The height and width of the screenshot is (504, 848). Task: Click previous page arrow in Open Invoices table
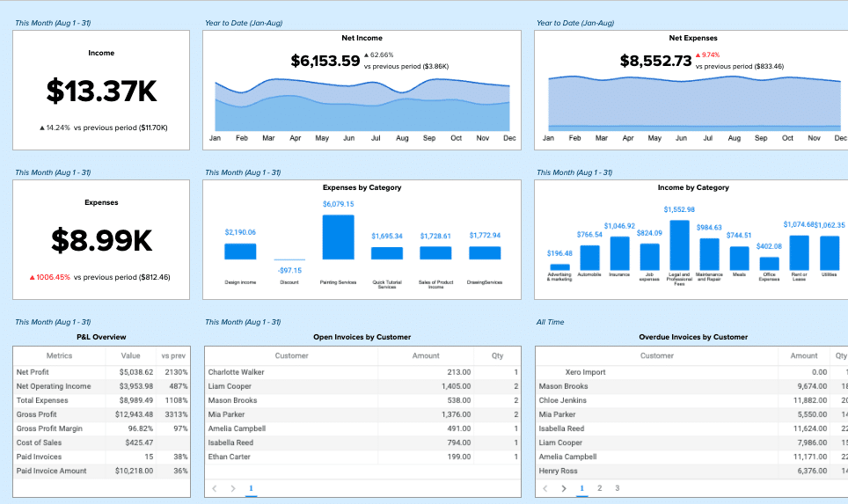point(214,488)
